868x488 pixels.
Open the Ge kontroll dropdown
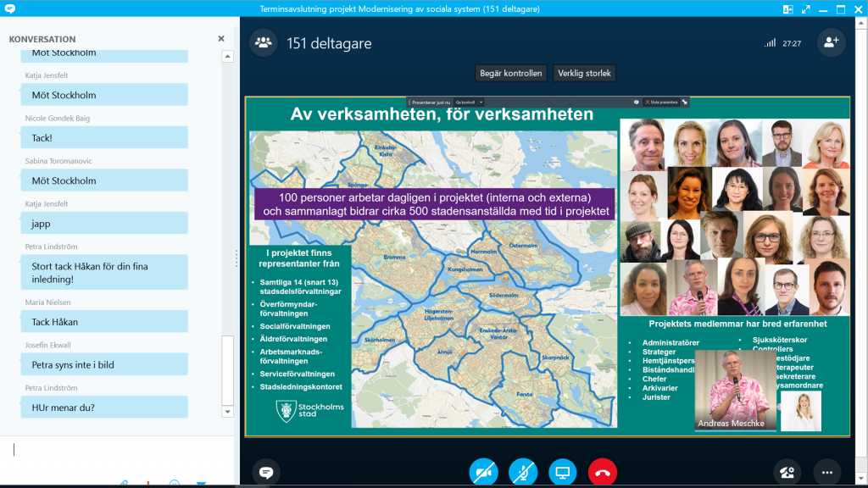pos(469,103)
